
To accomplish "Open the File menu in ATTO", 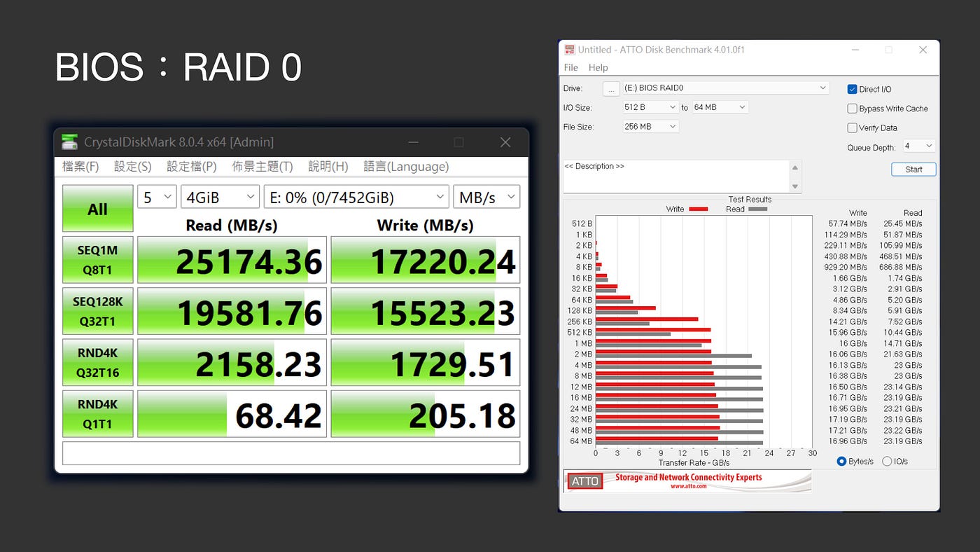I will 571,67.
